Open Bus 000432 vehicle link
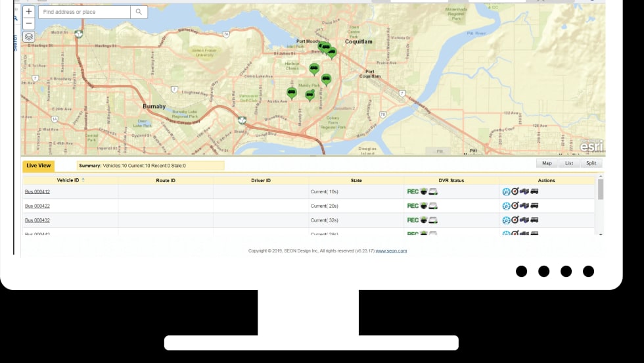 pyautogui.click(x=37, y=220)
